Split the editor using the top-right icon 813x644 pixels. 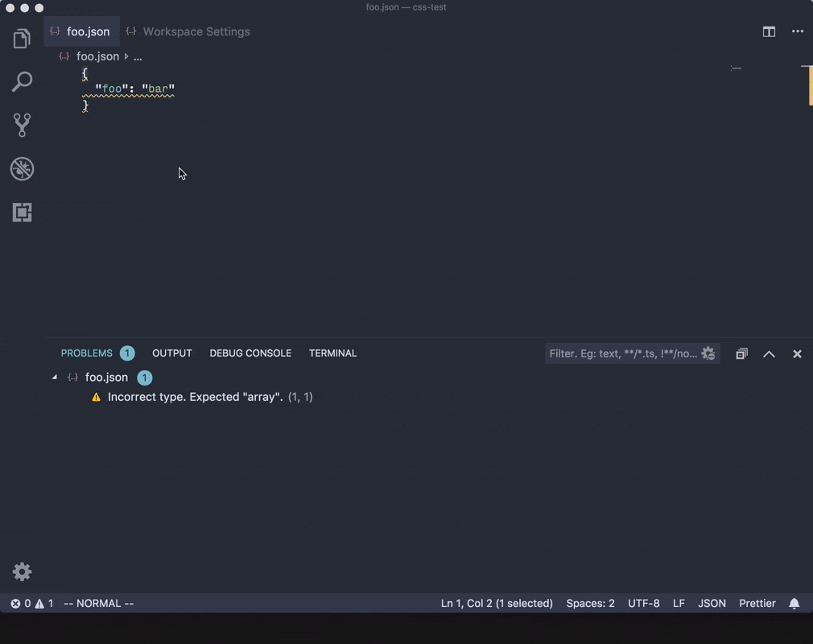768,31
